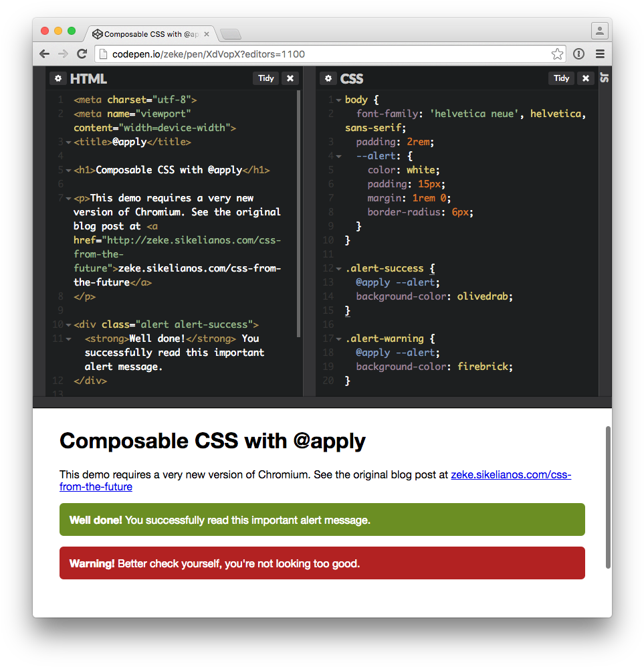Close the HTML editor panel
Screen dimensions: 644x667
[x=290, y=78]
